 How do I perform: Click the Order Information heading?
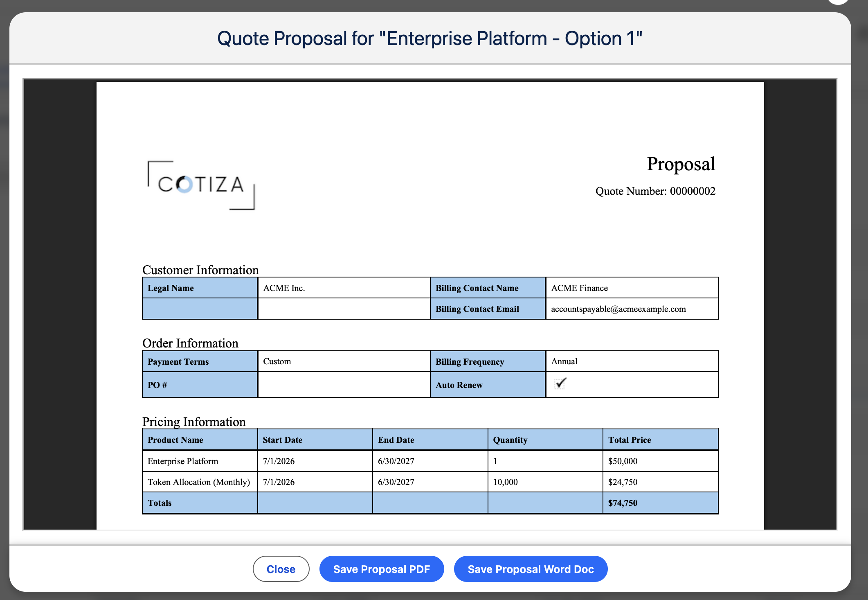coord(190,343)
